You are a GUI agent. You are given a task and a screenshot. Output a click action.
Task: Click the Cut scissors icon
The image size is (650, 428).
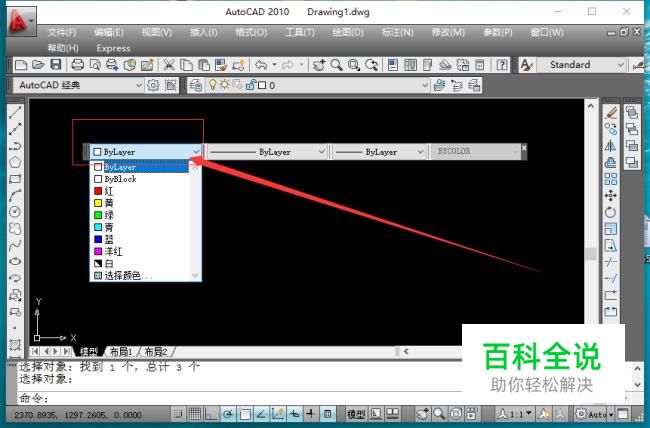169,65
